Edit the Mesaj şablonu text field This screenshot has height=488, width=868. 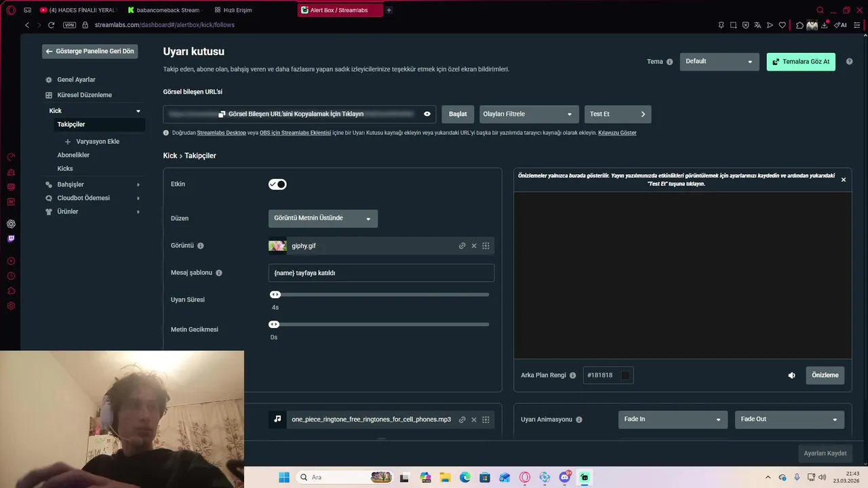[x=381, y=273]
